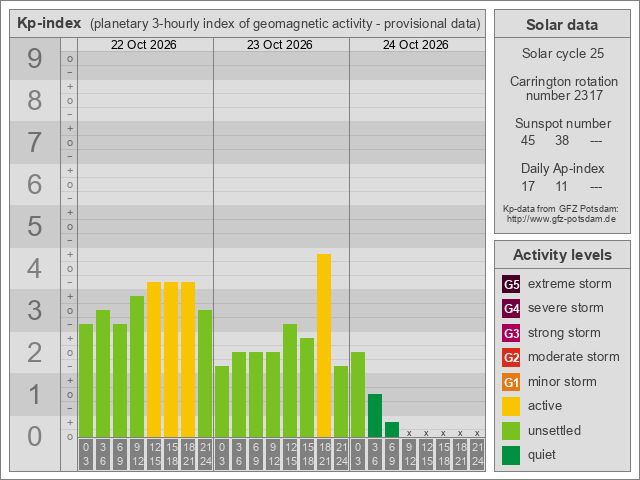Click the yellow active level swatch

pos(511,407)
